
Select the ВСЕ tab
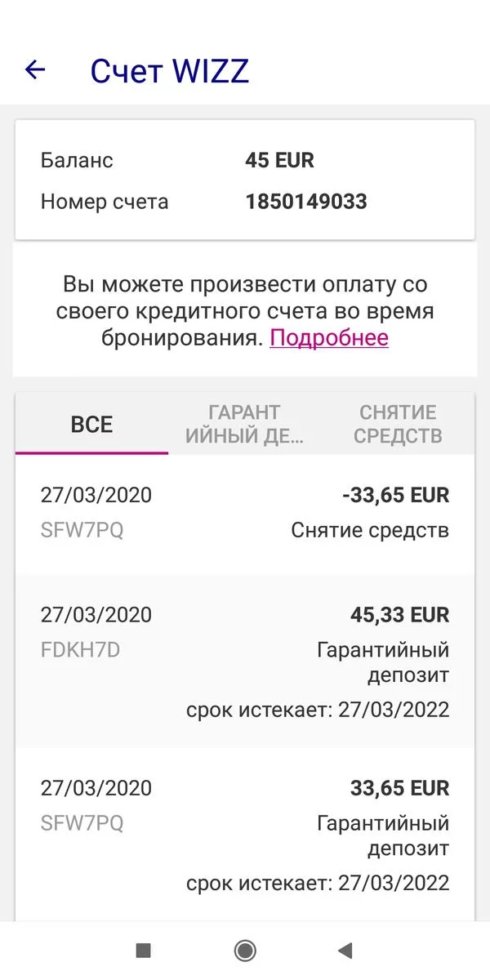point(91,425)
